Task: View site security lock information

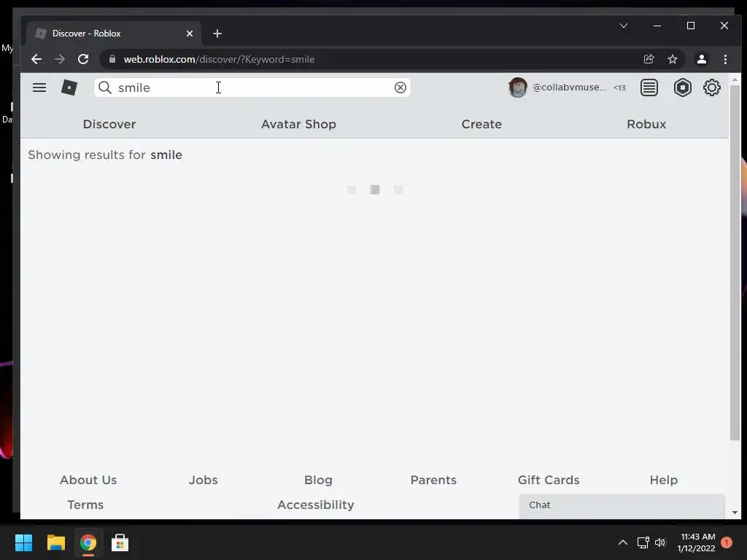Action: click(x=112, y=59)
